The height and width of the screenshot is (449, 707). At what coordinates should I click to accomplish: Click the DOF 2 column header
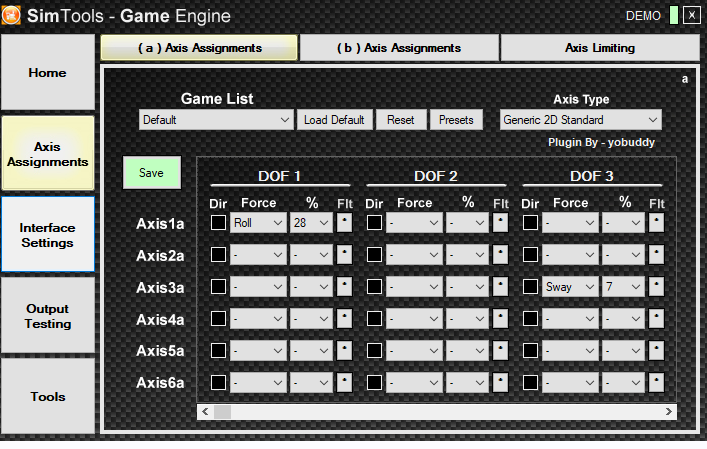(x=436, y=176)
